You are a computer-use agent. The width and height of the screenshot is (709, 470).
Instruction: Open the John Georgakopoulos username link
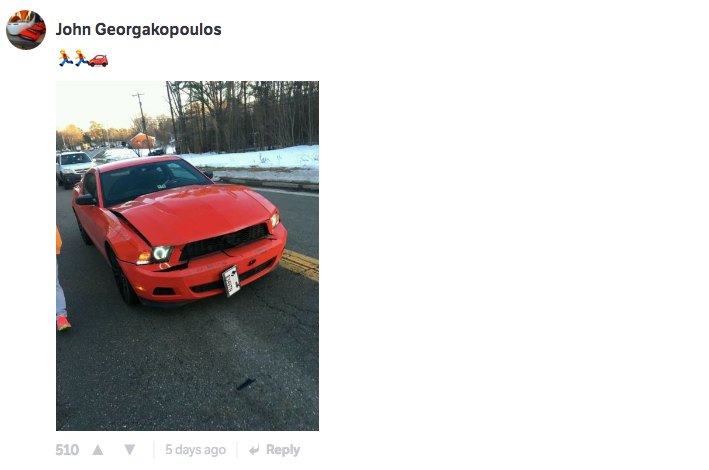[138, 29]
